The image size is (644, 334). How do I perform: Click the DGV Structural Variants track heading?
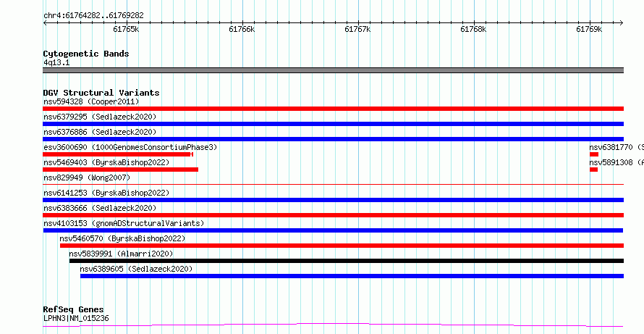tap(101, 93)
